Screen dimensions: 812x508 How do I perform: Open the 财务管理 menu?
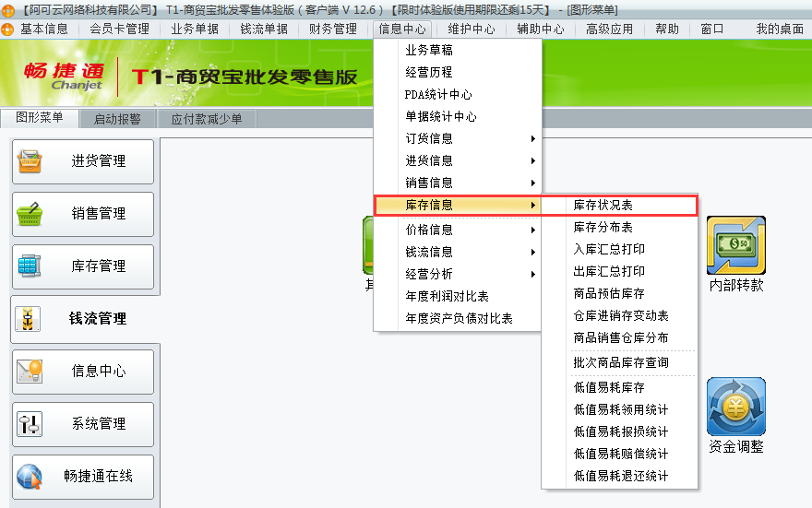333,29
